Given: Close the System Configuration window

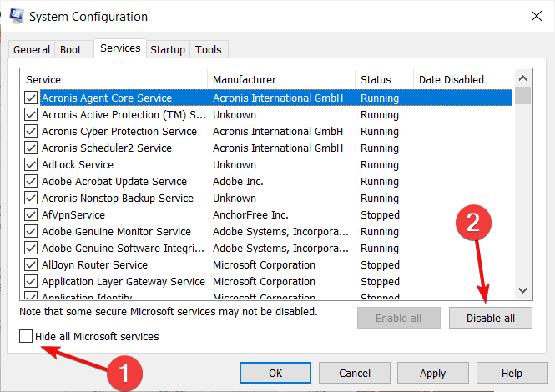Looking at the screenshot, I should coord(537,16).
